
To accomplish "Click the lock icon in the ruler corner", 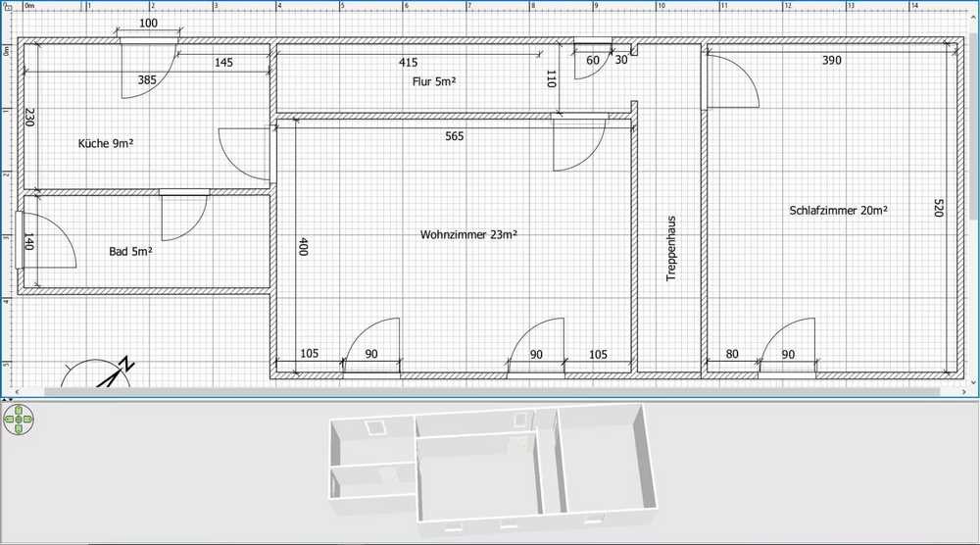I will [7, 7].
